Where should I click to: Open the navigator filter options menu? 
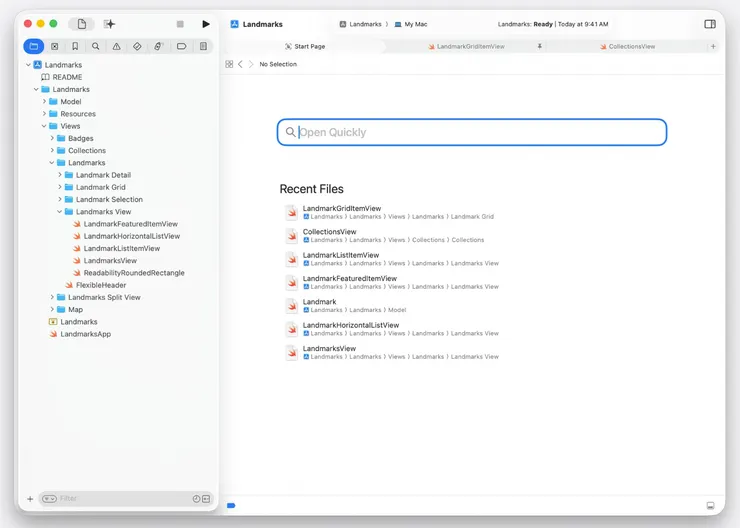50,499
